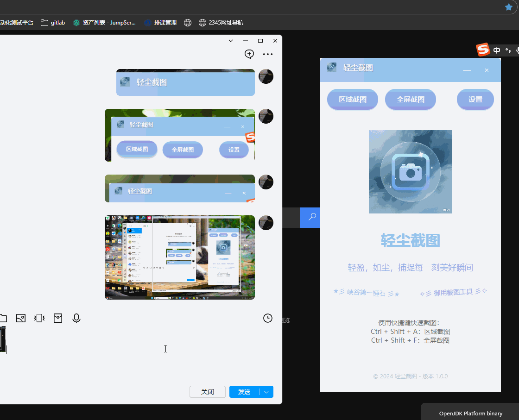Click the Sogou input method S logo
Screen dimensions: 519x420
click(x=483, y=50)
